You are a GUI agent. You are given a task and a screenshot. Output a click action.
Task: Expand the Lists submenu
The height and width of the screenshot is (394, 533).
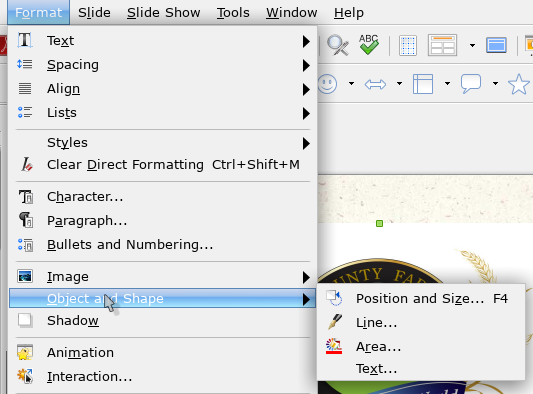[x=163, y=113]
